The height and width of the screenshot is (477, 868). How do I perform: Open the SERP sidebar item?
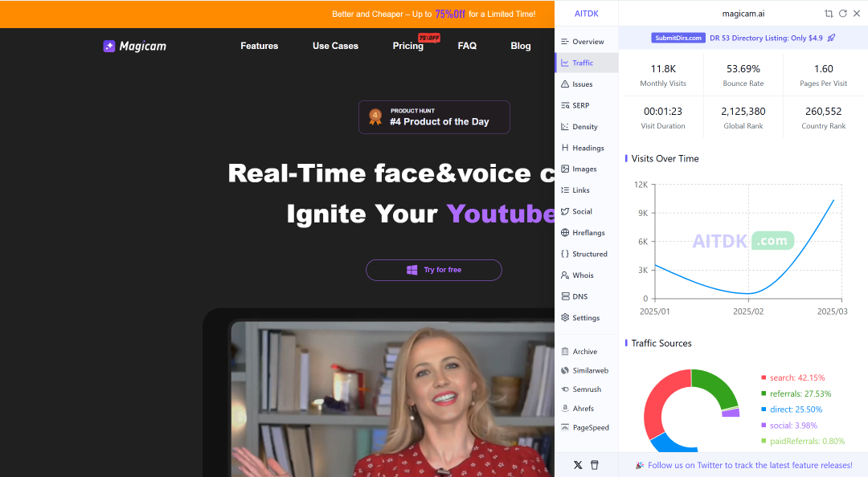[x=586, y=105]
